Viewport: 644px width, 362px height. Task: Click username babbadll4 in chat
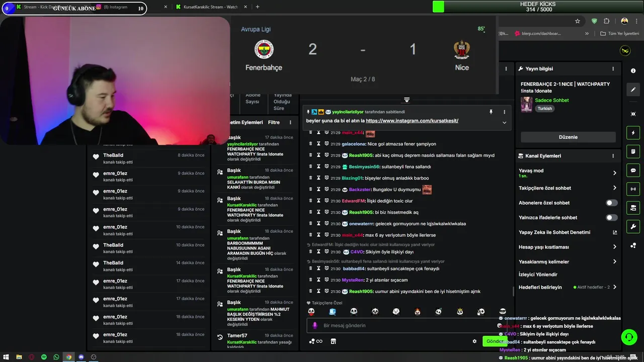(x=354, y=268)
